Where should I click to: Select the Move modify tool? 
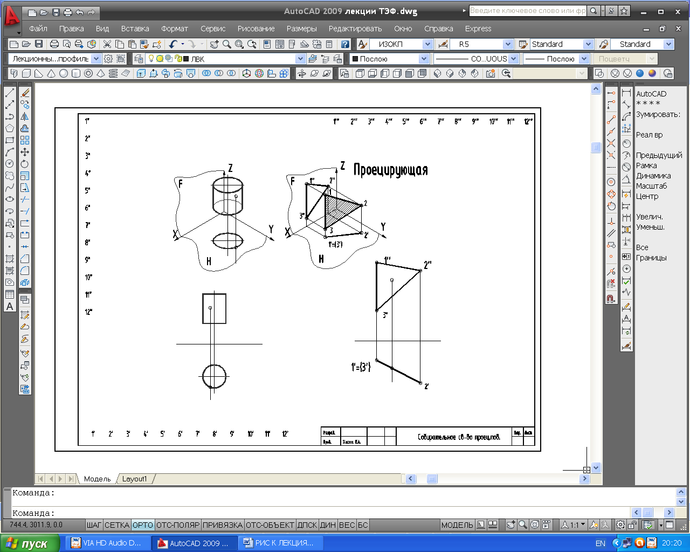25,152
